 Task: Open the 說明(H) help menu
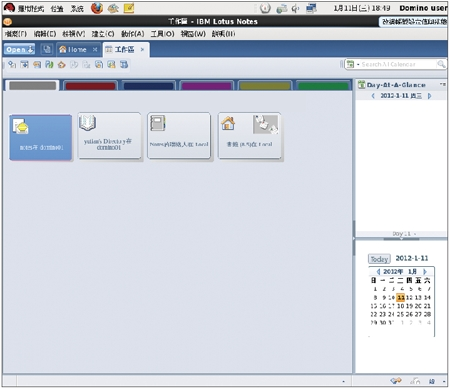coord(223,34)
